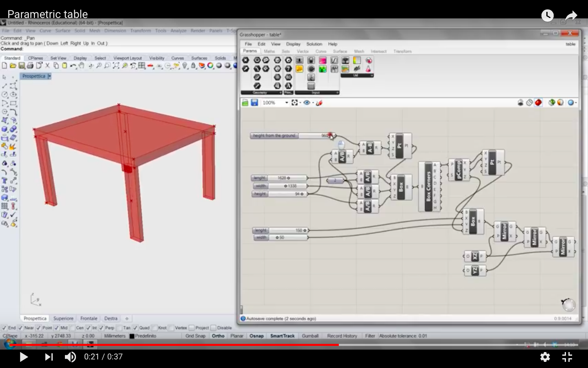
Task: Click the Panel component icon in Input group
Action: [311, 86]
